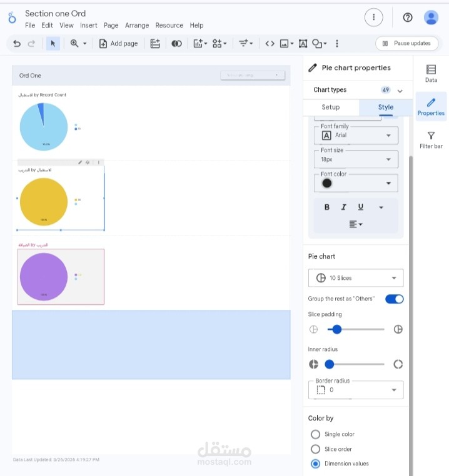Open the Filter bar panel
This screenshot has height=476, width=449.
pos(431,141)
